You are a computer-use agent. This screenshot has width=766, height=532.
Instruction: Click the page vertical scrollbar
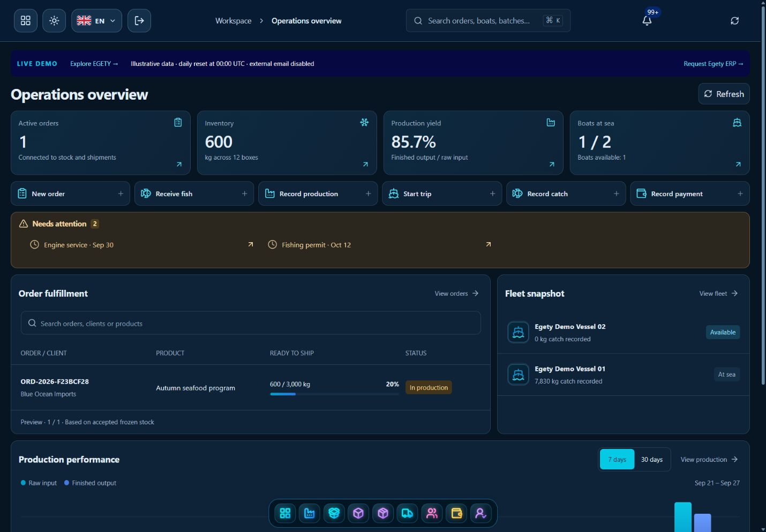[763, 196]
